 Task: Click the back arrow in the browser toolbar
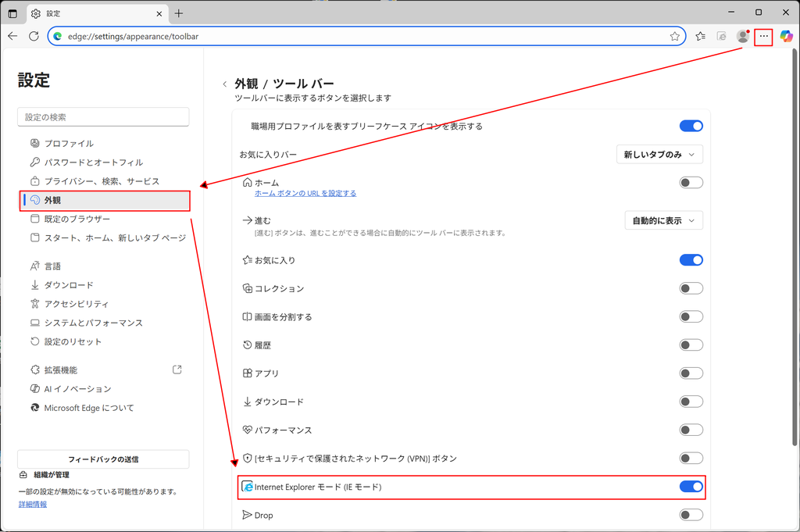click(12, 36)
